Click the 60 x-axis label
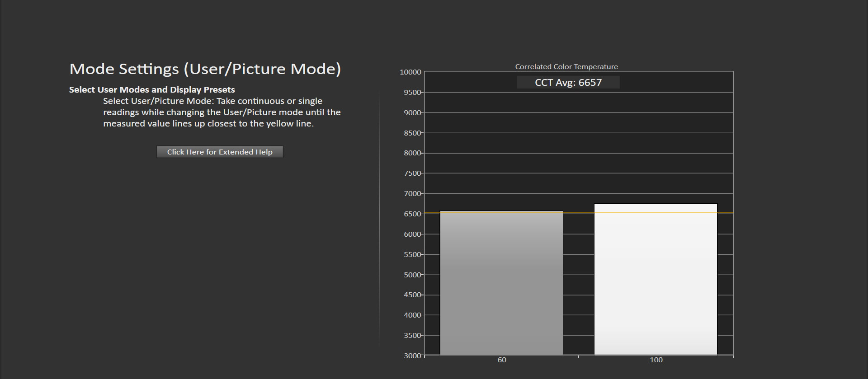Image resolution: width=868 pixels, height=379 pixels. click(x=502, y=360)
